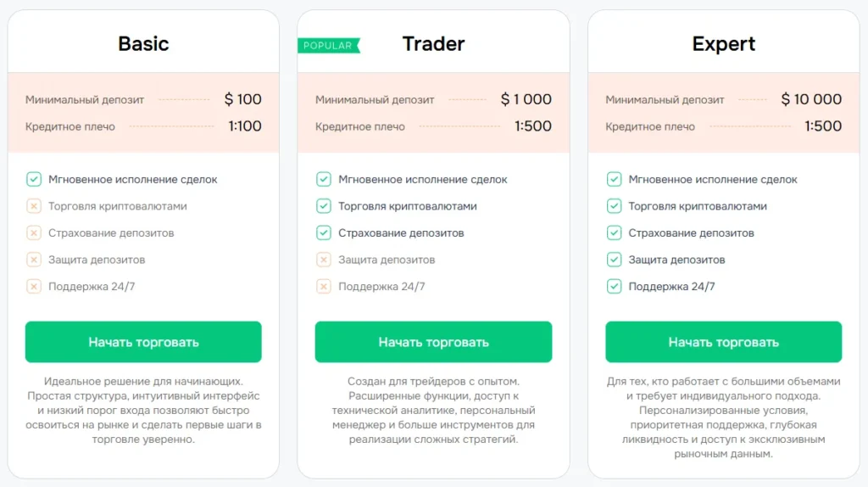
Task: Click Trader plan's deposit protection cross icon
Action: [x=324, y=260]
